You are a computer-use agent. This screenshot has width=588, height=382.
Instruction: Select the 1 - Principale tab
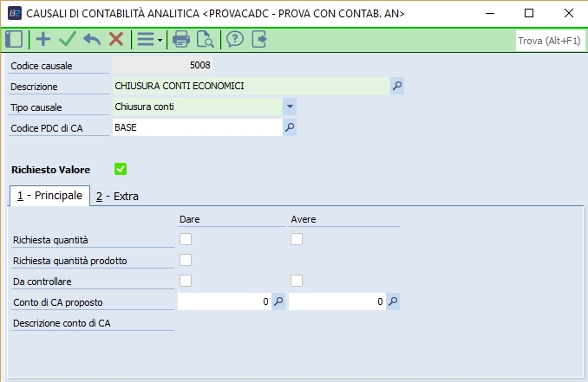tap(49, 196)
